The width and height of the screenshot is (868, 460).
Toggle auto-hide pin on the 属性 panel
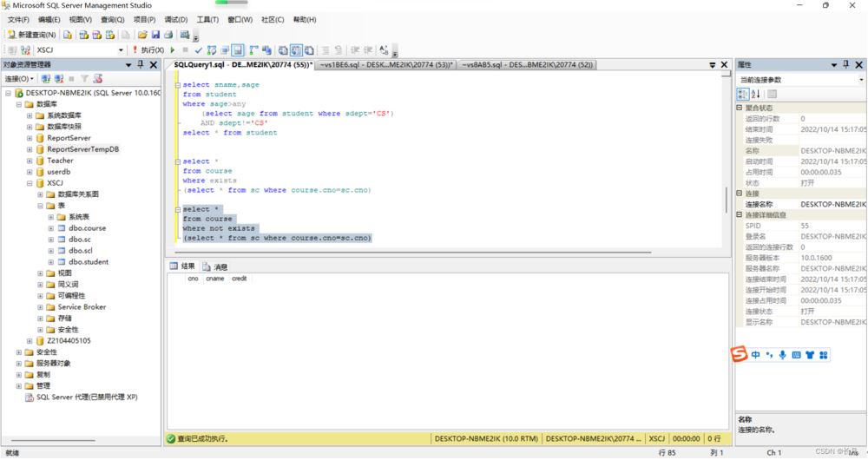pos(845,65)
